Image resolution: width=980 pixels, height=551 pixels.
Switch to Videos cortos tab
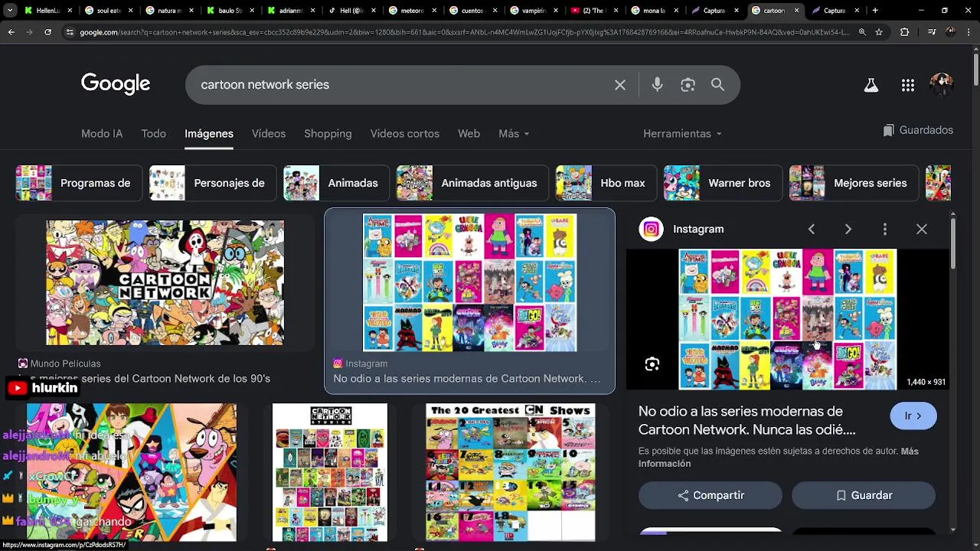tap(405, 133)
